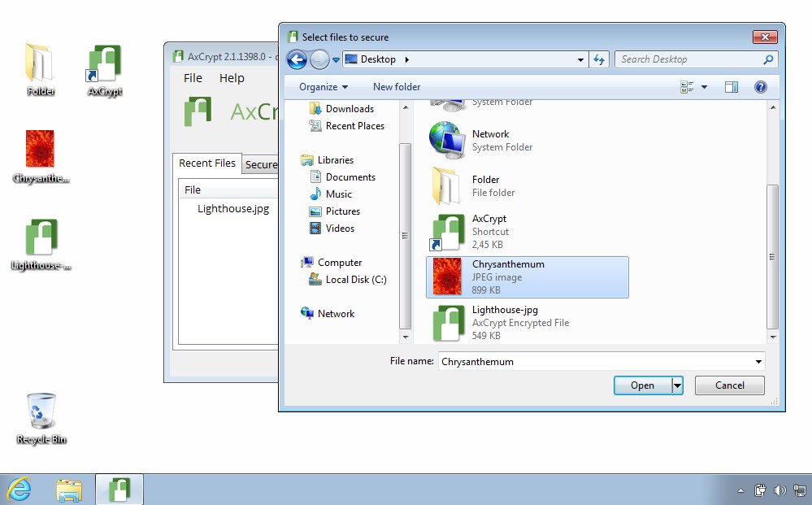Click the Open button
The height and width of the screenshot is (505, 812).
click(x=642, y=385)
